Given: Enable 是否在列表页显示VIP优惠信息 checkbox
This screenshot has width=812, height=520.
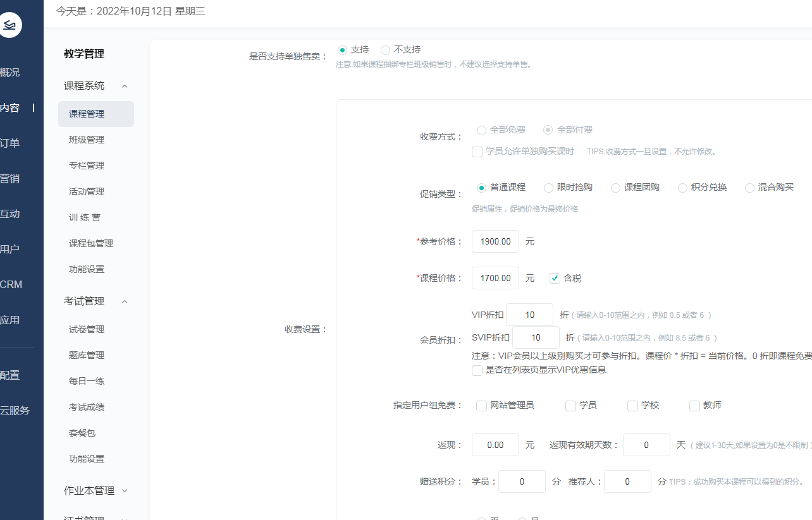Looking at the screenshot, I should [477, 370].
